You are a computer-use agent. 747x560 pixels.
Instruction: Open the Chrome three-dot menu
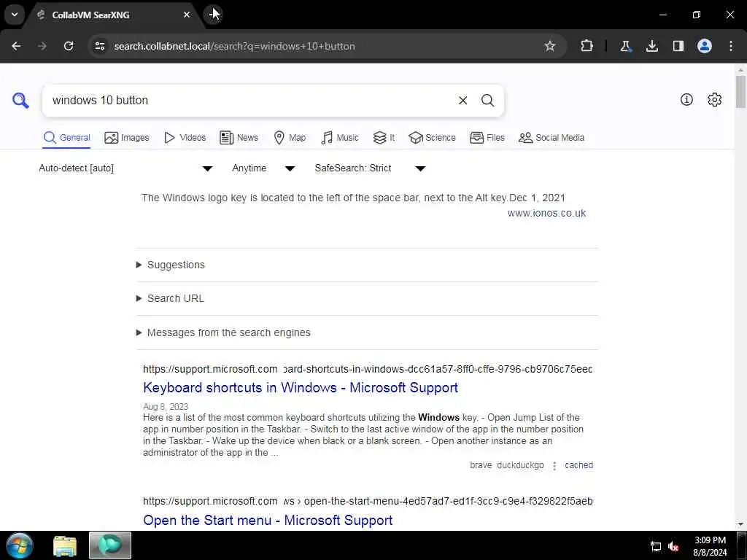pos(731,46)
